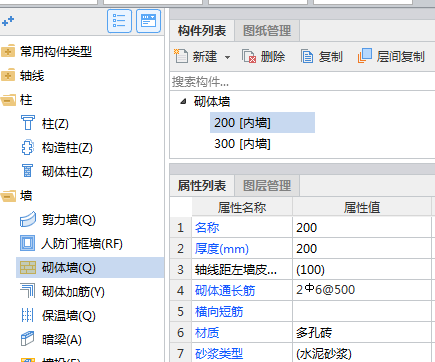Click the 新建 button label

click(205, 57)
